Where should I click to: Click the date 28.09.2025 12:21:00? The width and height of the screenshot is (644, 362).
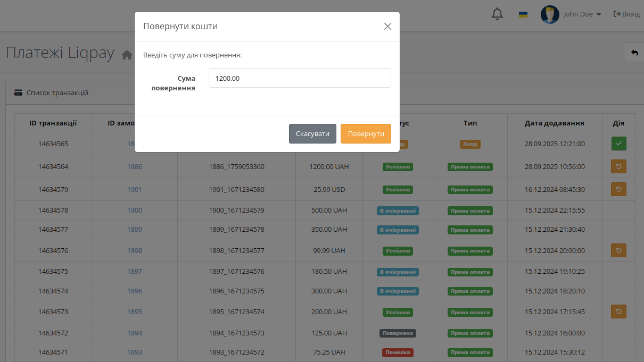click(555, 144)
